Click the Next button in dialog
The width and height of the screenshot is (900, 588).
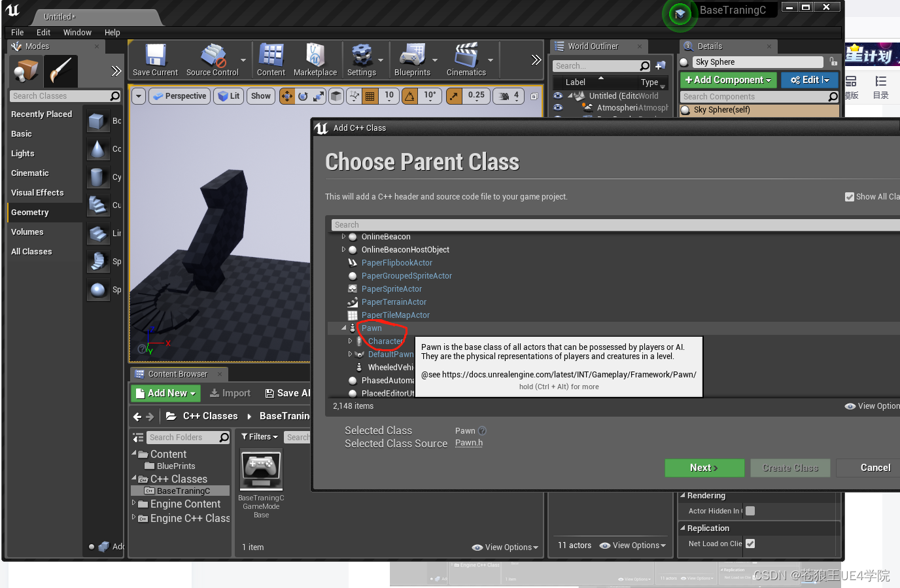point(704,468)
